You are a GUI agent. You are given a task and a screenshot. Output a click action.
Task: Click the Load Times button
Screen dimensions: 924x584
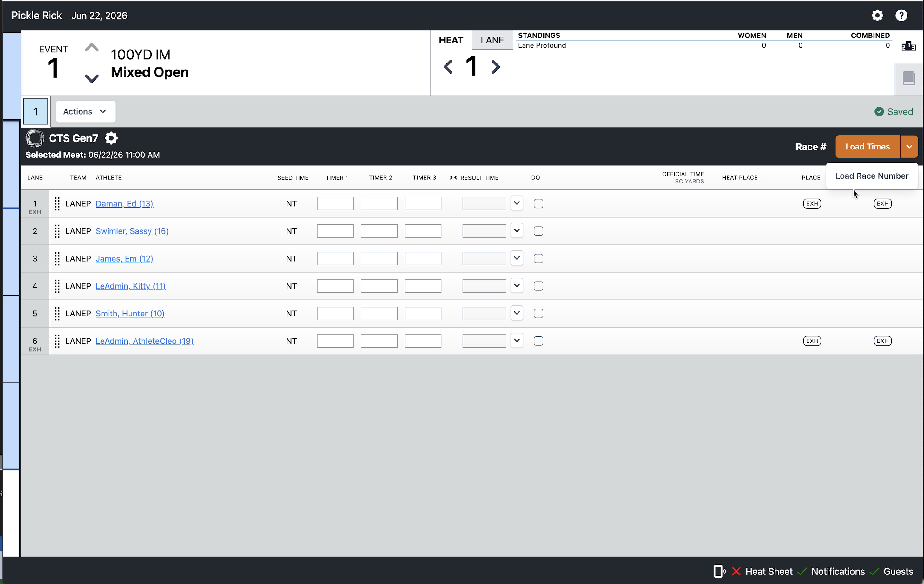[x=868, y=147]
